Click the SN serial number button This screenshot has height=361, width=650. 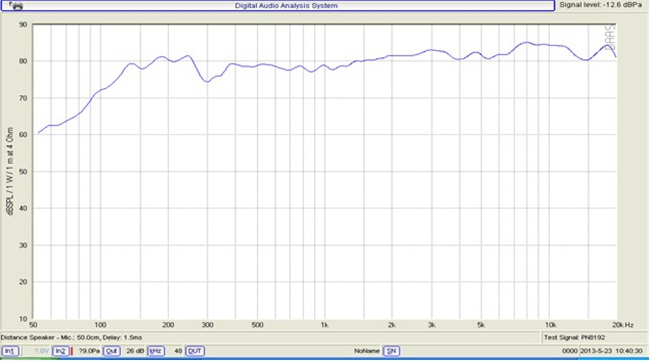pos(391,351)
